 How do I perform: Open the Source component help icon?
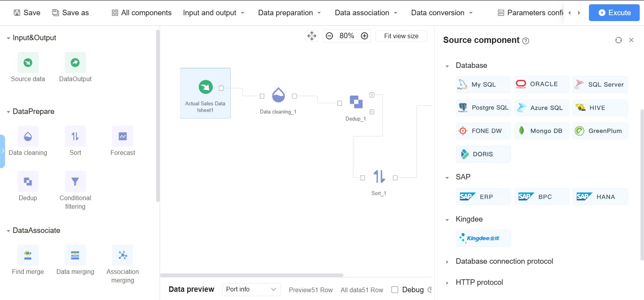(x=526, y=41)
